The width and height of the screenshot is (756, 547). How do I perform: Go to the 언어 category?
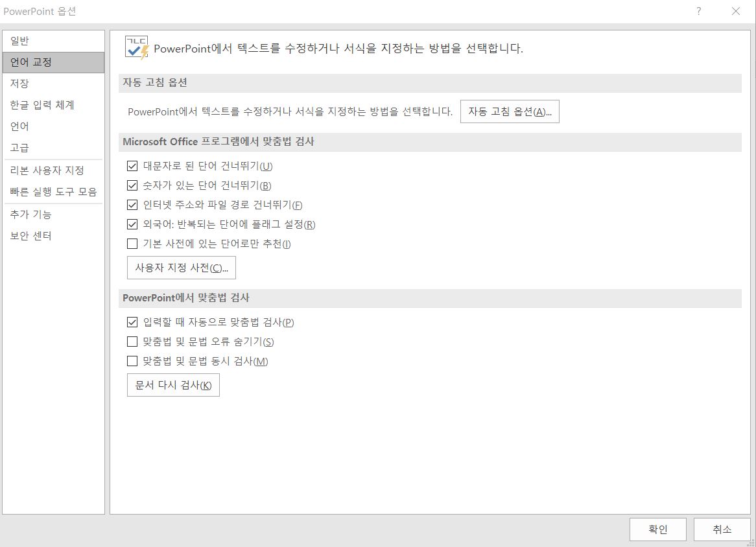pos(54,126)
